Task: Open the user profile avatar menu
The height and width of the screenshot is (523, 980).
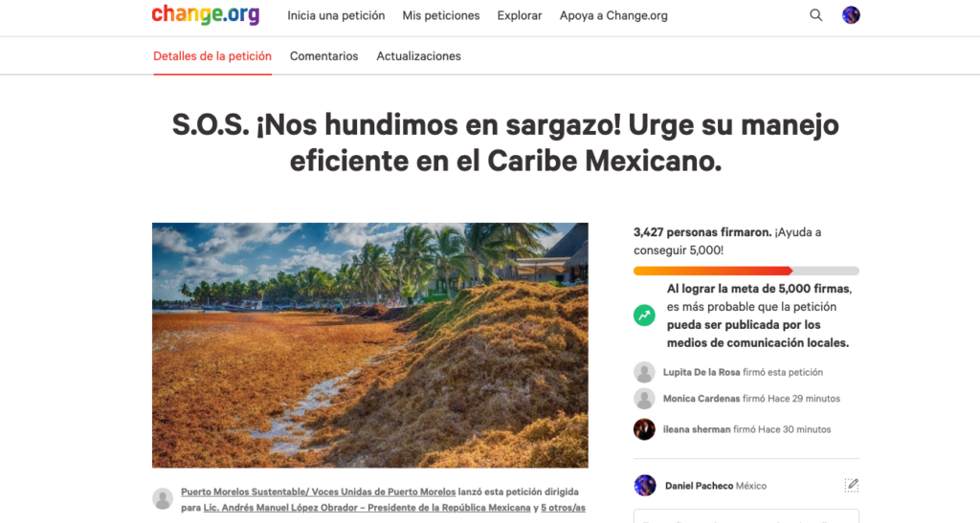Action: (x=851, y=15)
